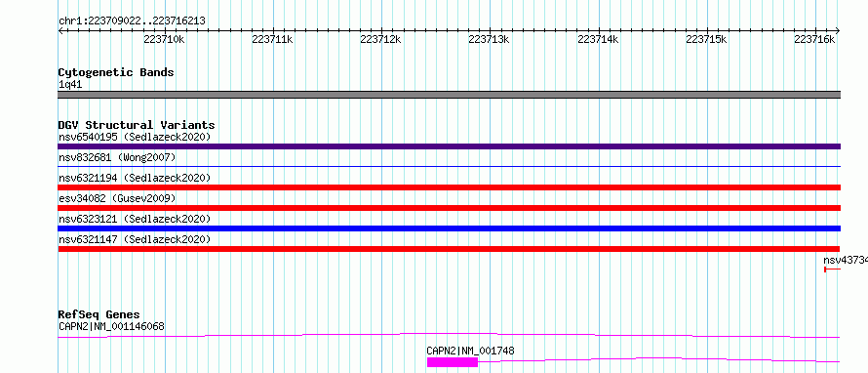Viewport: 868px width, 373px height.
Task: Select the nsv6540195 (Sedlazeck2020) label
Action: click(135, 137)
